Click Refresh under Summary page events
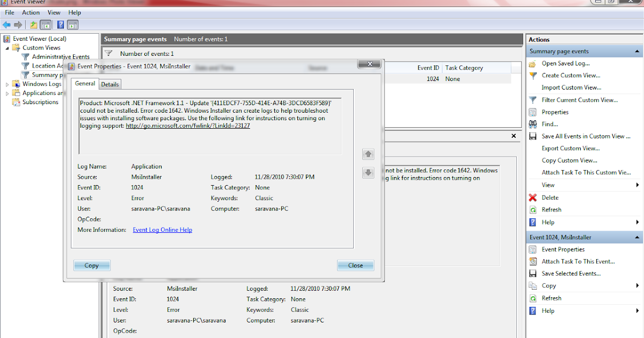644x338 pixels. pos(551,210)
